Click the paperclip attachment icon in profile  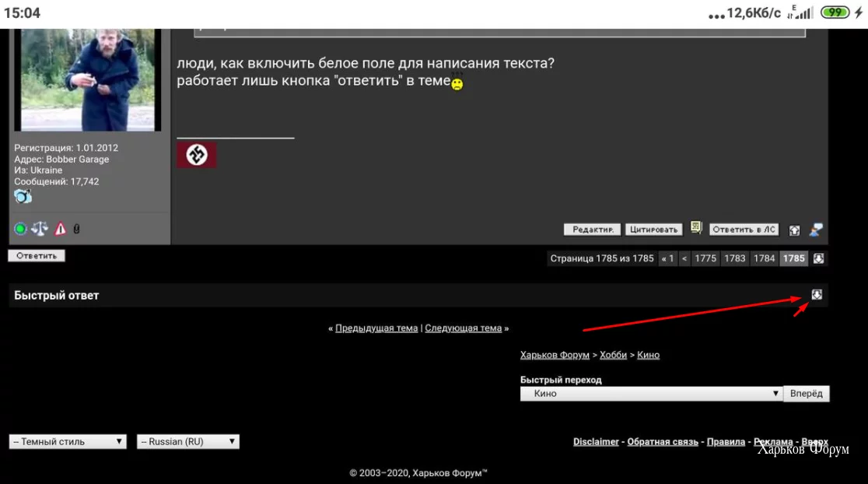click(76, 229)
